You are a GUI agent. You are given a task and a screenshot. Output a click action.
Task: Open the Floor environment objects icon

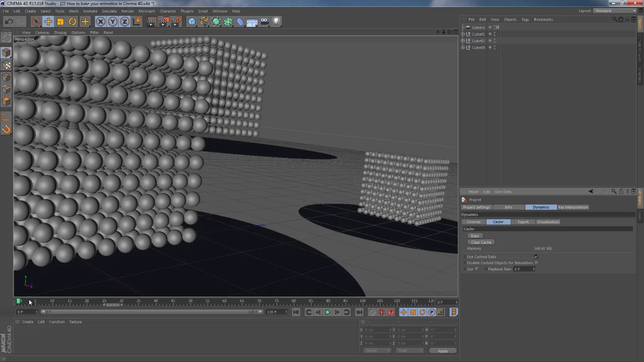click(x=252, y=21)
